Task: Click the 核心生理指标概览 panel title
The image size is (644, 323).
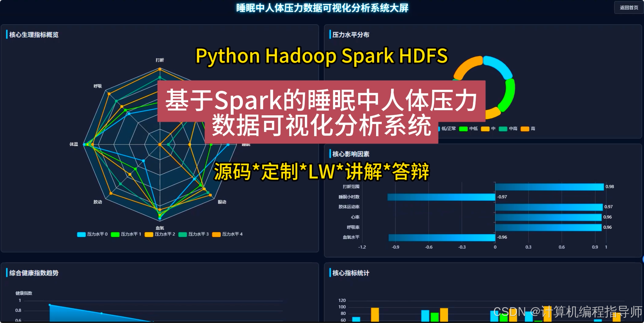Action: 34,35
